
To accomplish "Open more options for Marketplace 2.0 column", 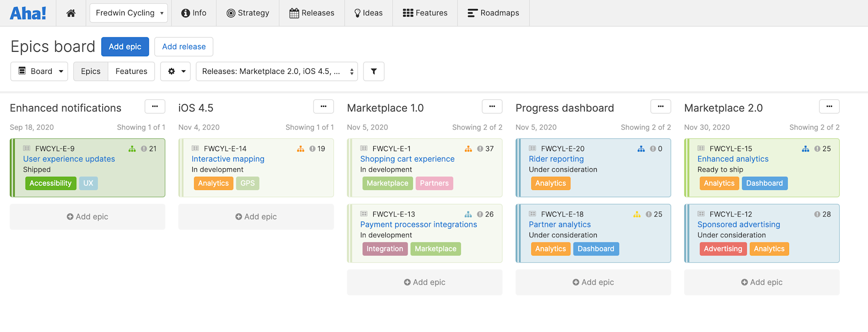I will tap(829, 106).
